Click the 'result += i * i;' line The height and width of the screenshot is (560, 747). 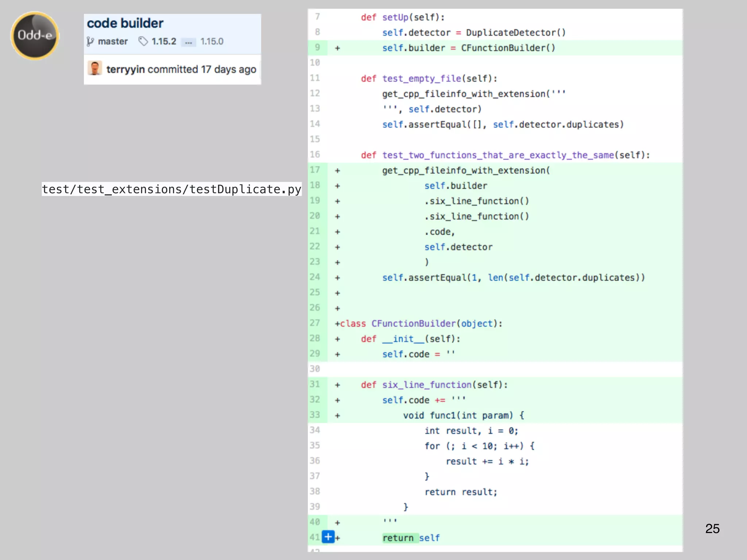pos(487,462)
